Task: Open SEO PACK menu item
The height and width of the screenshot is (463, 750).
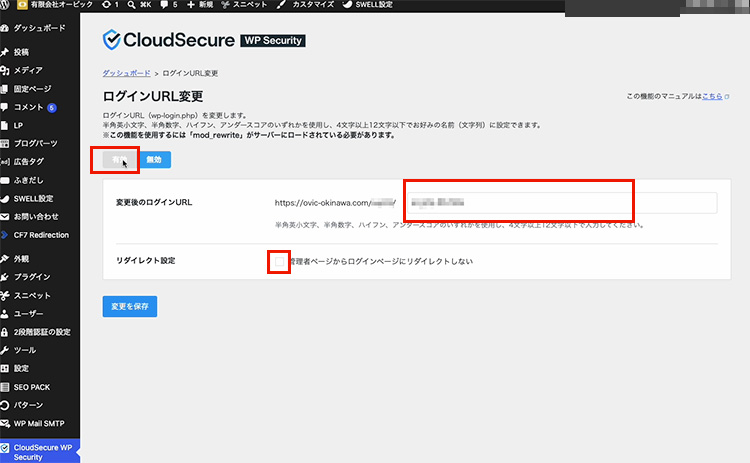Action: 32,387
